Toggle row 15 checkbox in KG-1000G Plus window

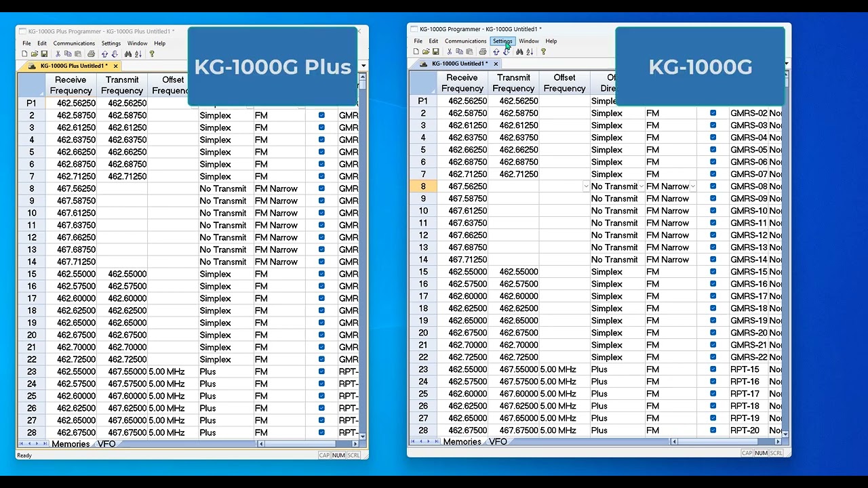click(321, 274)
